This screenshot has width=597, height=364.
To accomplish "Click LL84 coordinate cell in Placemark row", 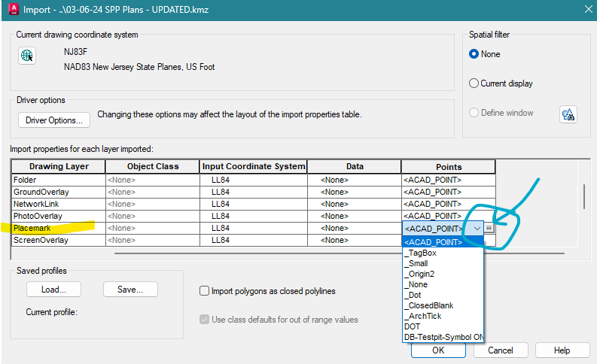I will pyautogui.click(x=254, y=228).
